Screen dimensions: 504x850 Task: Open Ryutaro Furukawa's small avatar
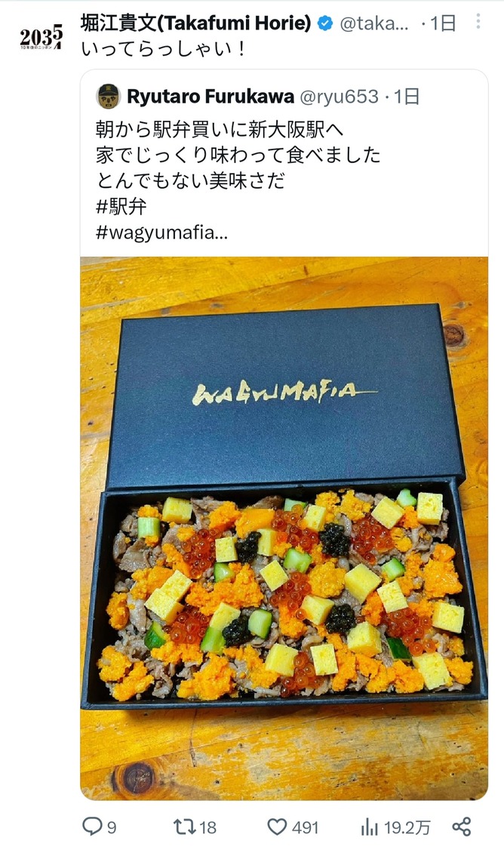[109, 97]
